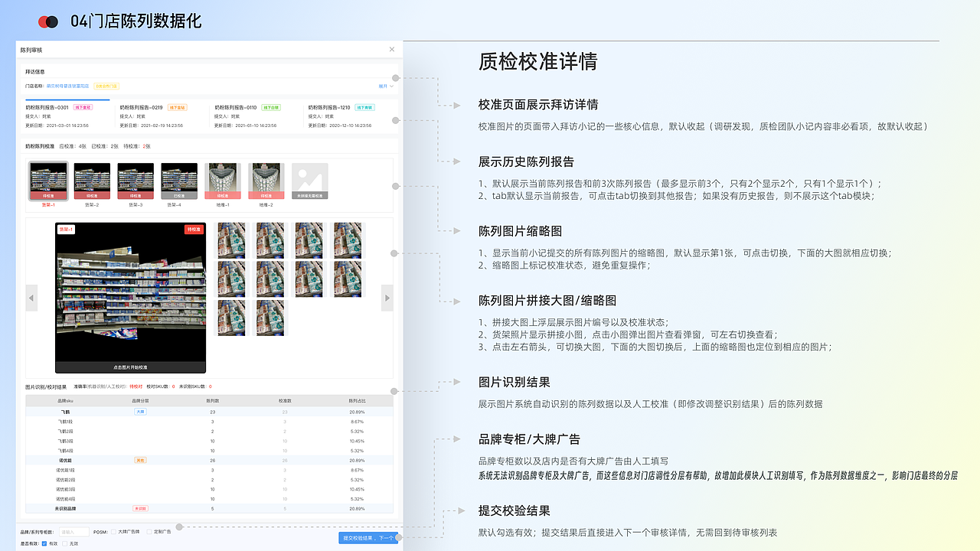This screenshot has height=551, width=980.
Task: Click 点击图片开始校准 on the large shelf image
Action: (130, 368)
